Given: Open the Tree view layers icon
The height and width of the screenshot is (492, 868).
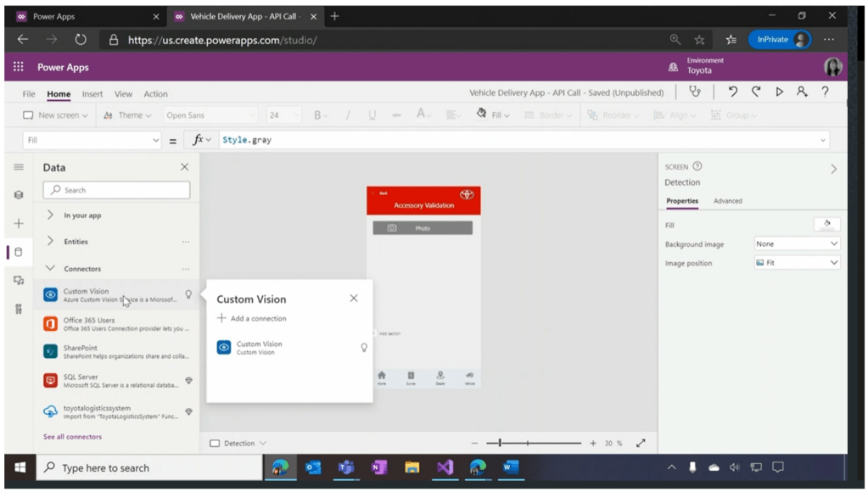Looking at the screenshot, I should click(x=19, y=195).
